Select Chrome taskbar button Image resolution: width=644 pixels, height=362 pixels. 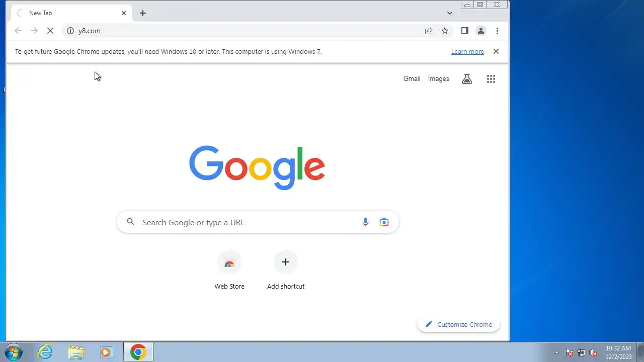point(138,352)
